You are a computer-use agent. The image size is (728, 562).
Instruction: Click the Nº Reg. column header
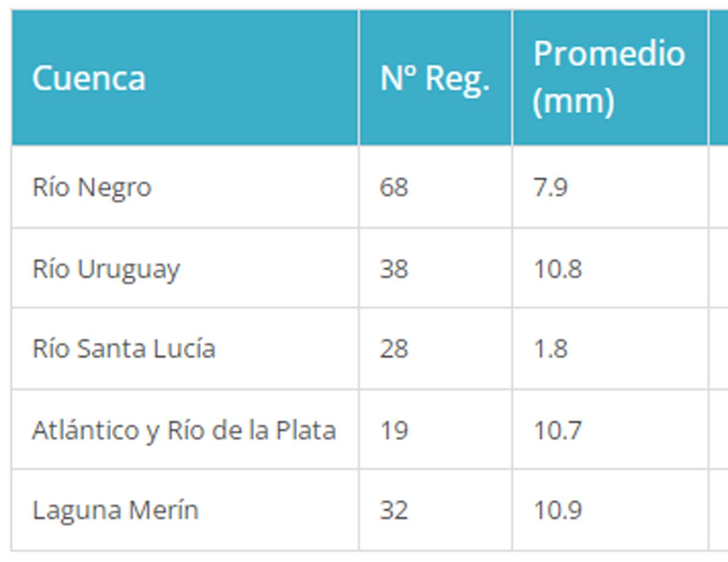pyautogui.click(x=434, y=78)
